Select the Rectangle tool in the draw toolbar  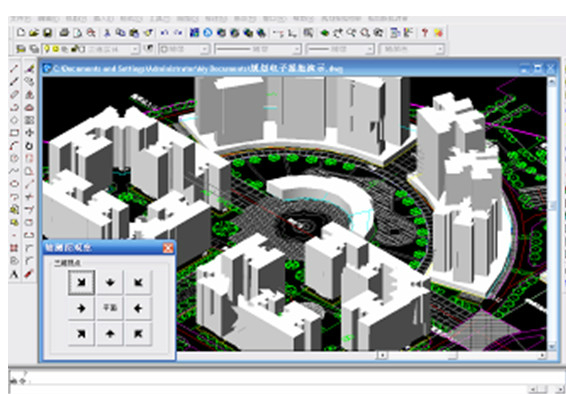click(x=14, y=133)
